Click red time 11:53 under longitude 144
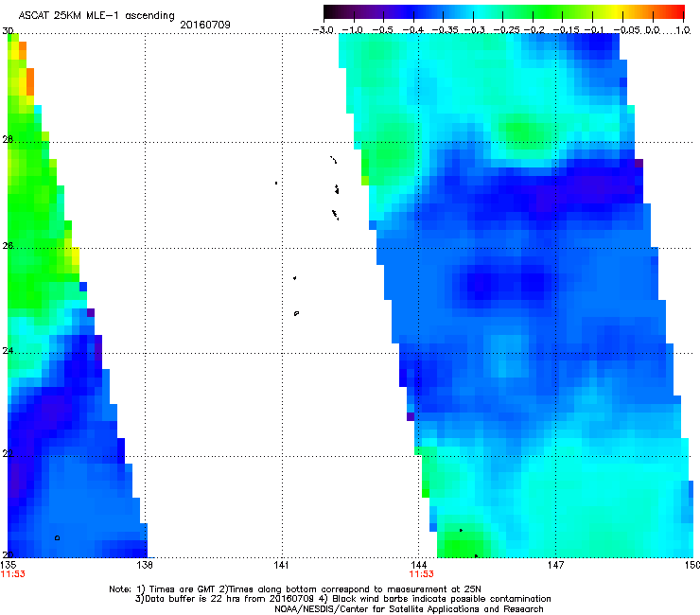 pos(422,574)
